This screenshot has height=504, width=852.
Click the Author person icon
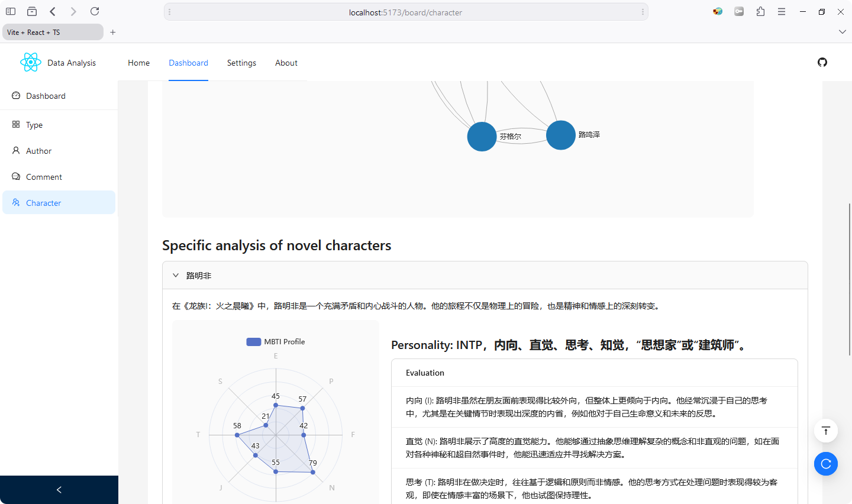(16, 150)
